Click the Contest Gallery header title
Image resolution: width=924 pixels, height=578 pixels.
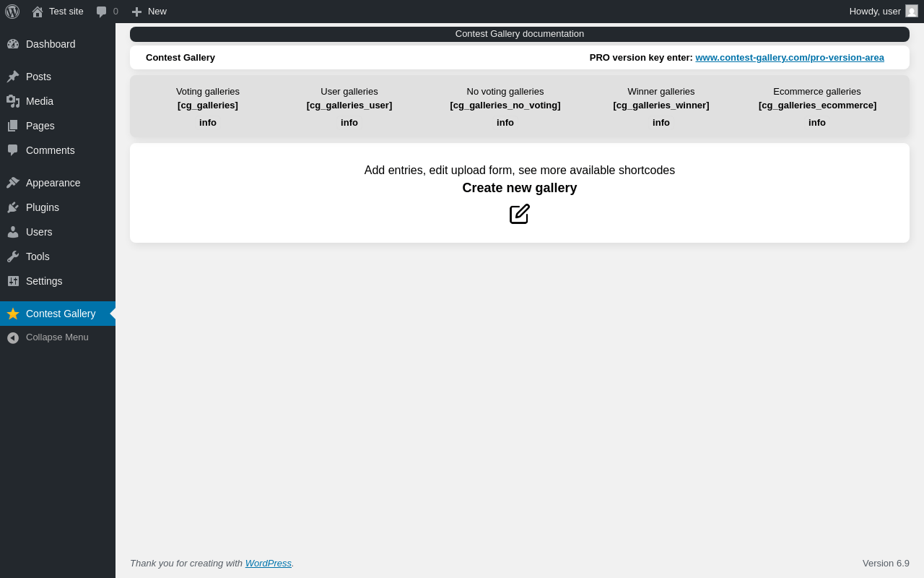180,58
